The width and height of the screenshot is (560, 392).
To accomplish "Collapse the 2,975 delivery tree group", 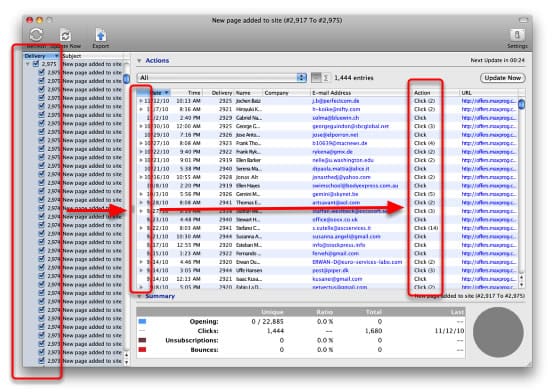I will pos(28,64).
